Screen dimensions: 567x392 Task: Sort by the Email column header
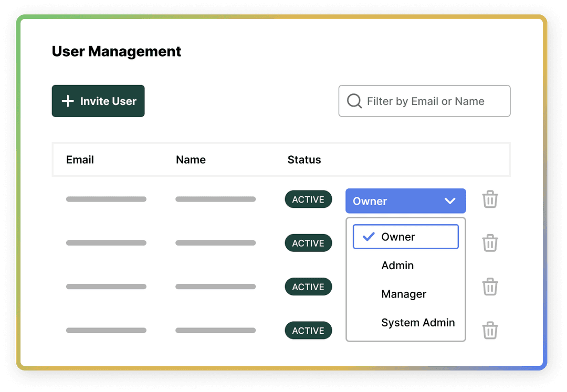[x=80, y=160]
